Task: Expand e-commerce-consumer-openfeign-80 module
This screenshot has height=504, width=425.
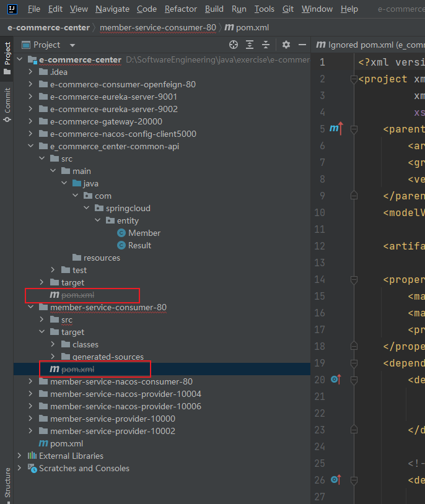Action: coord(30,84)
